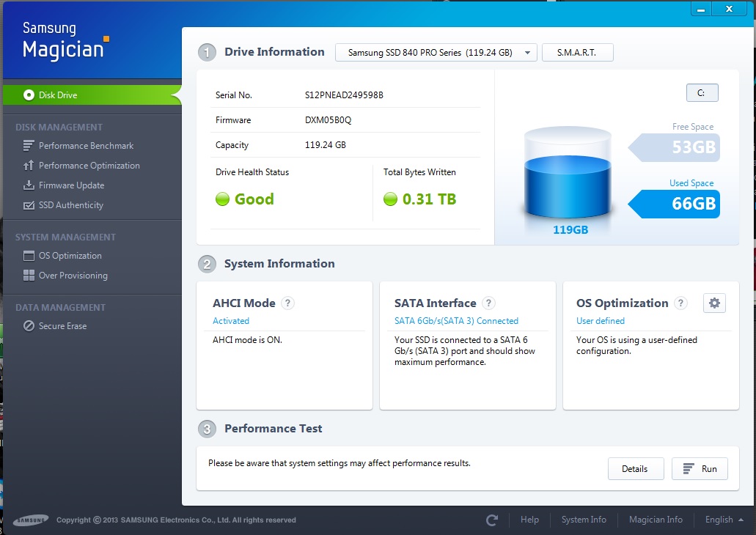Open SSD Authenticity section

pyautogui.click(x=71, y=205)
